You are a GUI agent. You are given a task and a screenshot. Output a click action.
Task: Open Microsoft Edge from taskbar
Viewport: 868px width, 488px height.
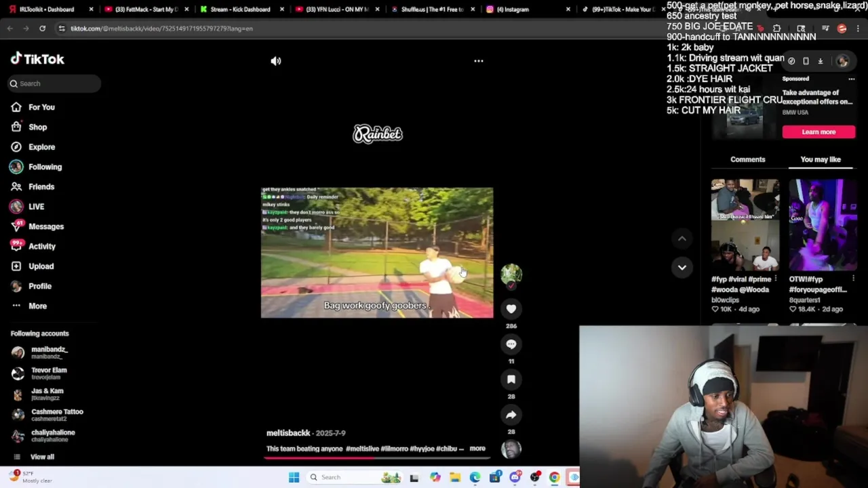point(475,477)
